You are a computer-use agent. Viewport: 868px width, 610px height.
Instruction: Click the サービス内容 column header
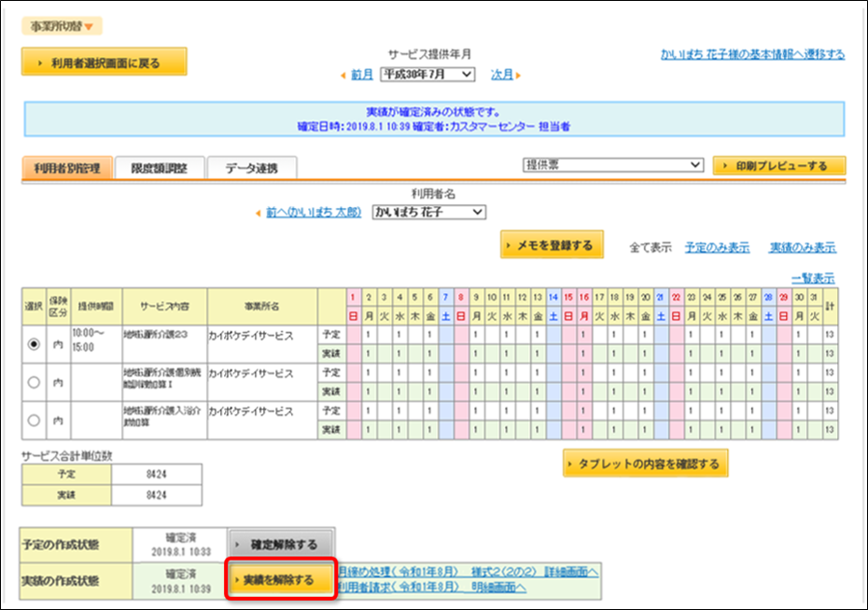[x=164, y=306]
